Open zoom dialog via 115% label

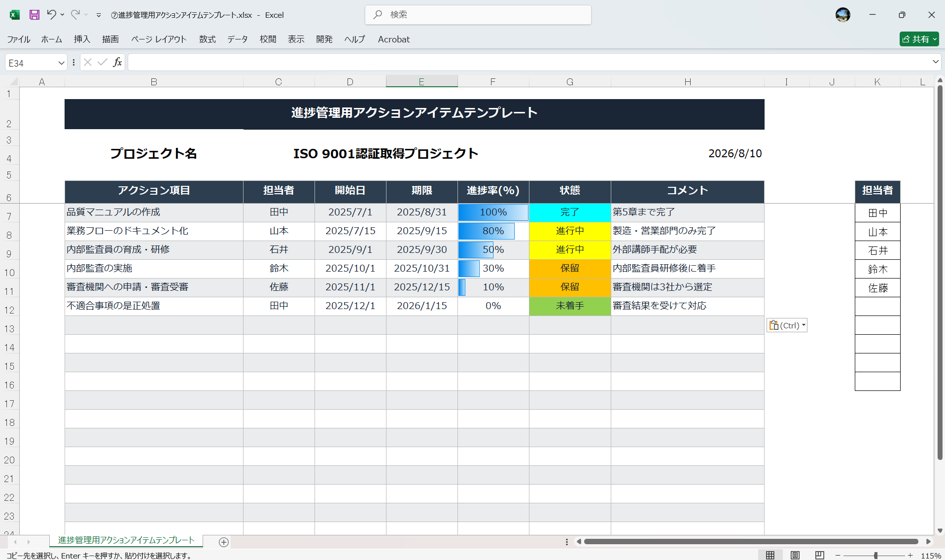[x=931, y=556]
